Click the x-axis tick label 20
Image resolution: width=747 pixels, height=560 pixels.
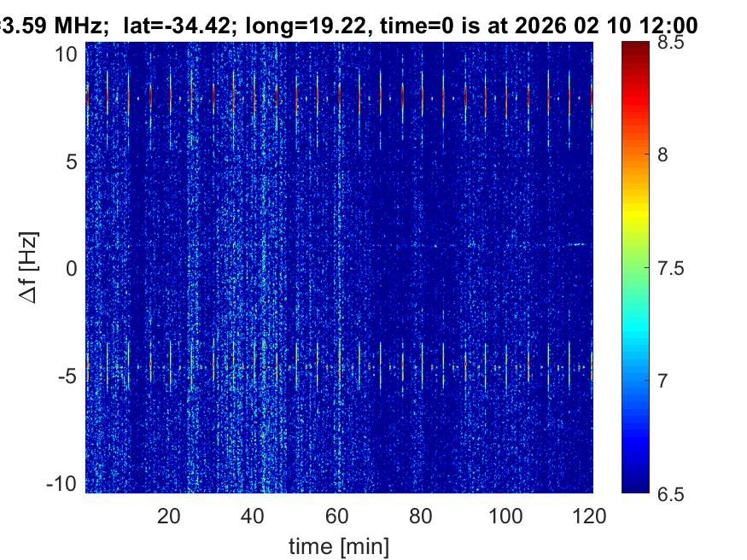coord(169,516)
